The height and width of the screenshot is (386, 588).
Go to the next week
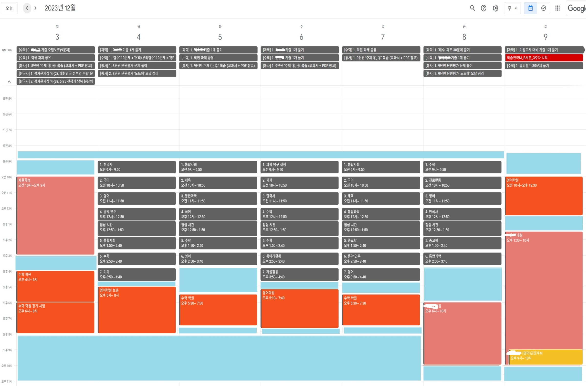pos(36,8)
